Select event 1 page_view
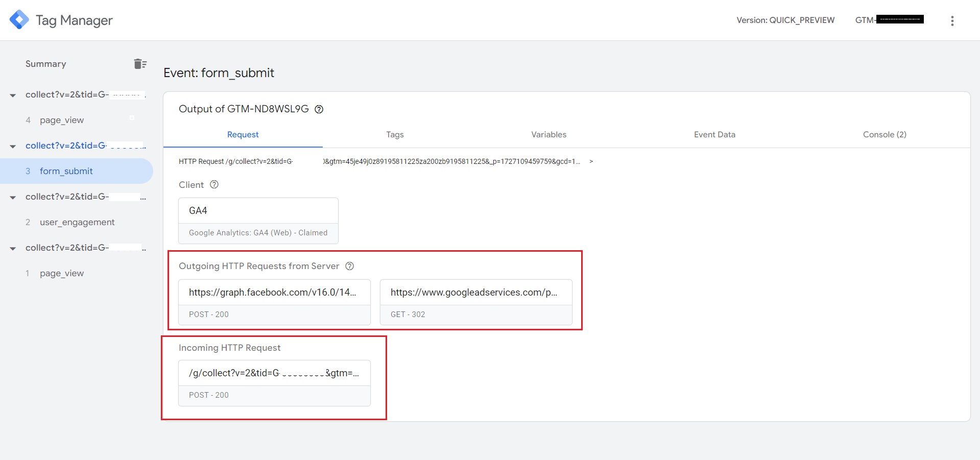Screen dimensions: 980x460 coord(77,273)
